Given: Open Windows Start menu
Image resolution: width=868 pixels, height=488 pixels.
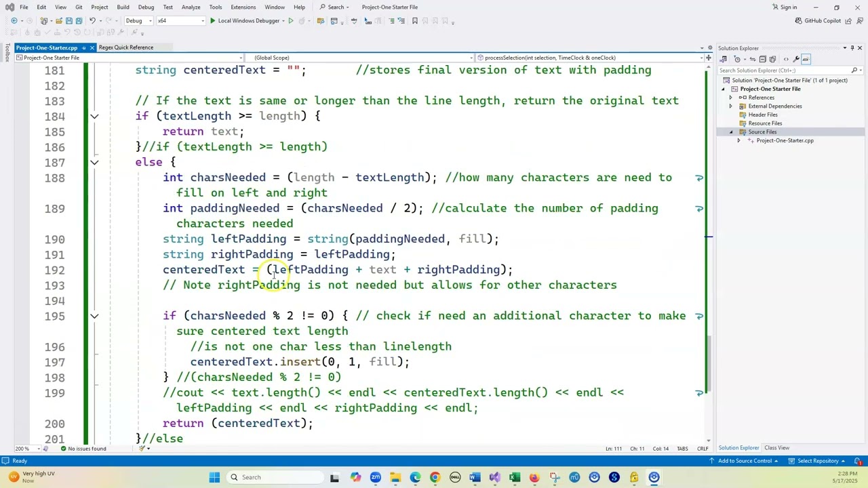Looking at the screenshot, I should tap(214, 477).
